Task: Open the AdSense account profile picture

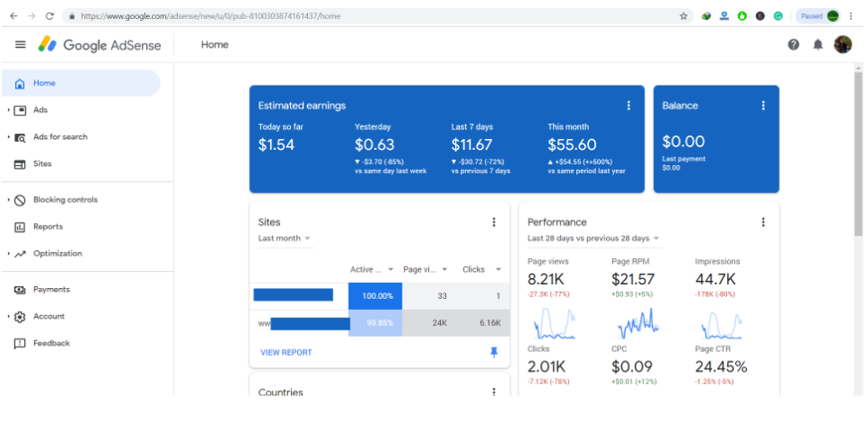Action: [x=843, y=44]
